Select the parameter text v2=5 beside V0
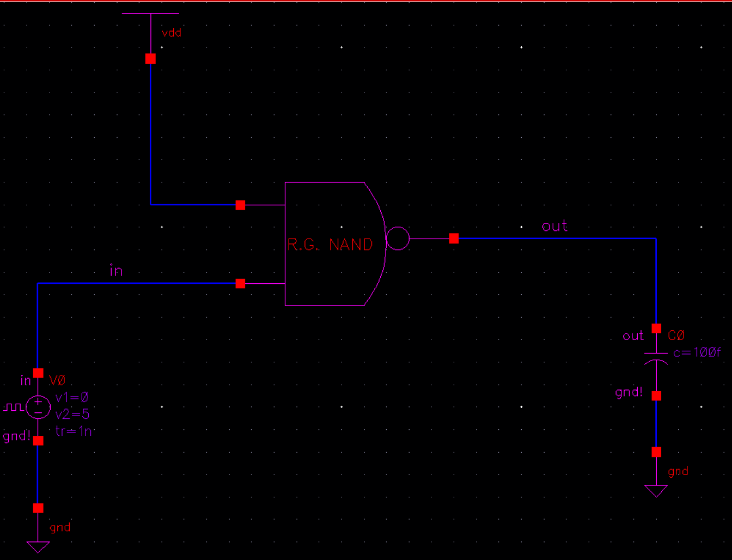 pyautogui.click(x=74, y=414)
